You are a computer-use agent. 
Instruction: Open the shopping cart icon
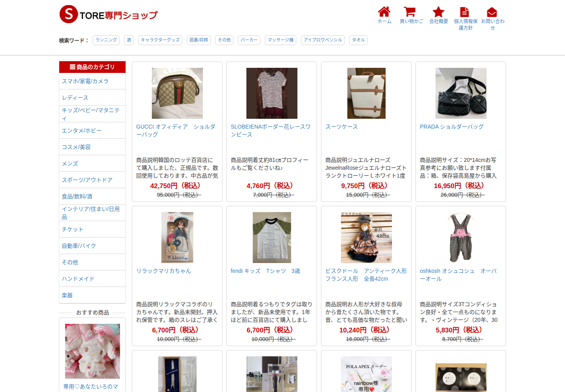410,12
